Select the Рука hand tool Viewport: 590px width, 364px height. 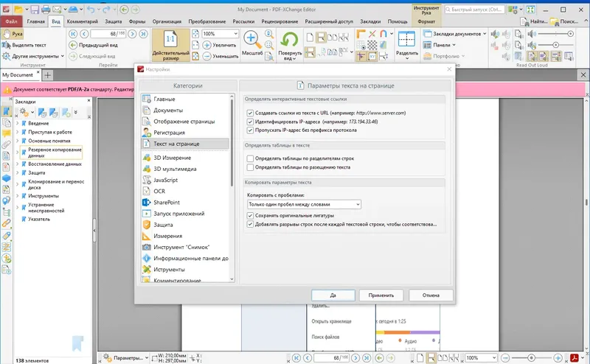tap(13, 34)
